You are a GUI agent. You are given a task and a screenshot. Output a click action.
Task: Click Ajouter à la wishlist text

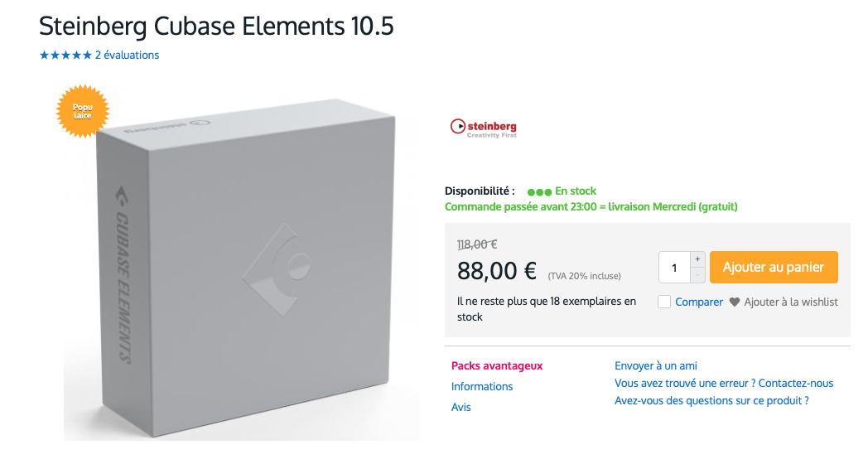pyautogui.click(x=790, y=302)
